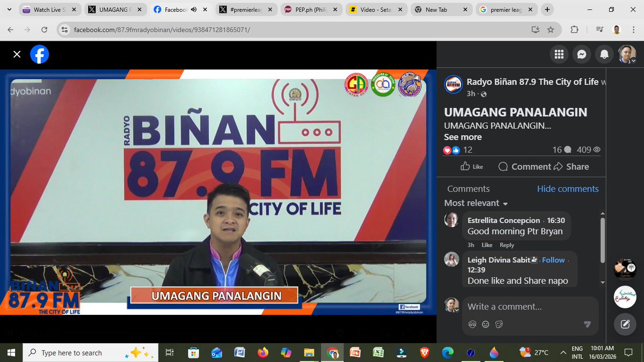Like the Umagang Panalangin video

click(x=472, y=167)
